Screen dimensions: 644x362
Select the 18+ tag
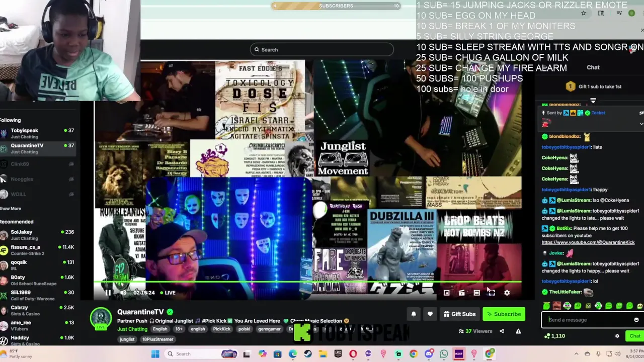(179, 329)
